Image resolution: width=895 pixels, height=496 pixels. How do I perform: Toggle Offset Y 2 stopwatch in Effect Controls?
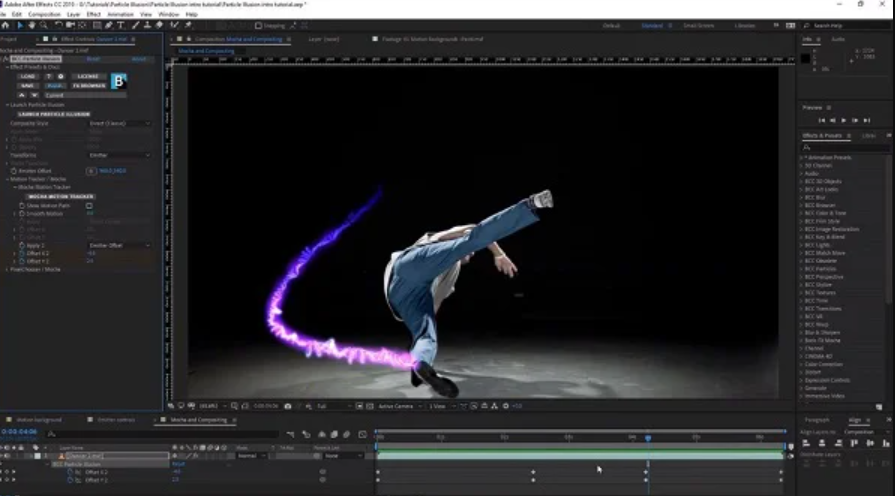click(x=22, y=261)
